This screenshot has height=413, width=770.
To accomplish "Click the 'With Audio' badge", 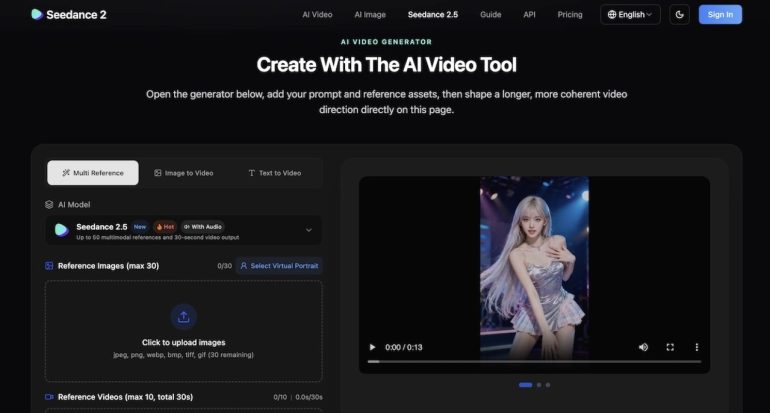I will click(x=203, y=227).
